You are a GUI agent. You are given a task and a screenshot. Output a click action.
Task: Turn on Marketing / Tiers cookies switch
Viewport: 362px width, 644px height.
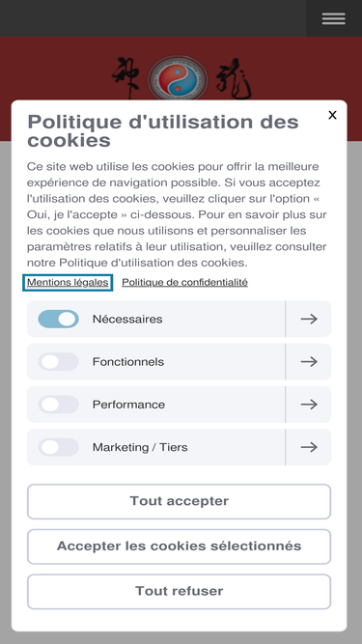point(58,447)
